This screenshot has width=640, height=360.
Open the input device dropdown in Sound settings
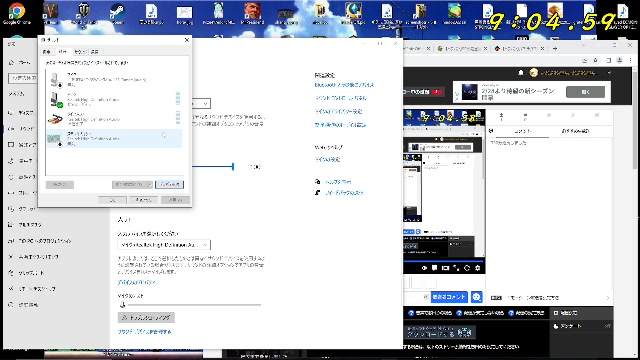164,245
